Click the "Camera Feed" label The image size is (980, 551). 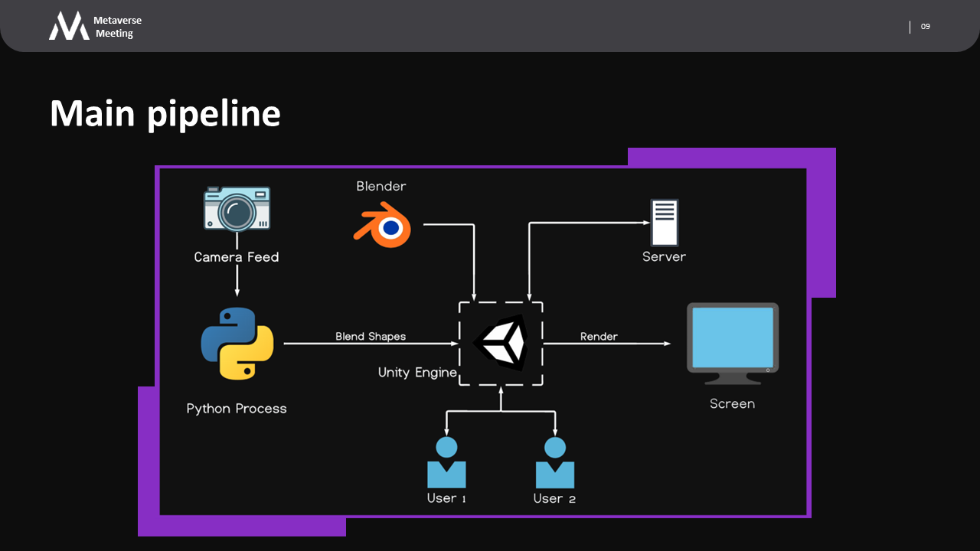237,257
